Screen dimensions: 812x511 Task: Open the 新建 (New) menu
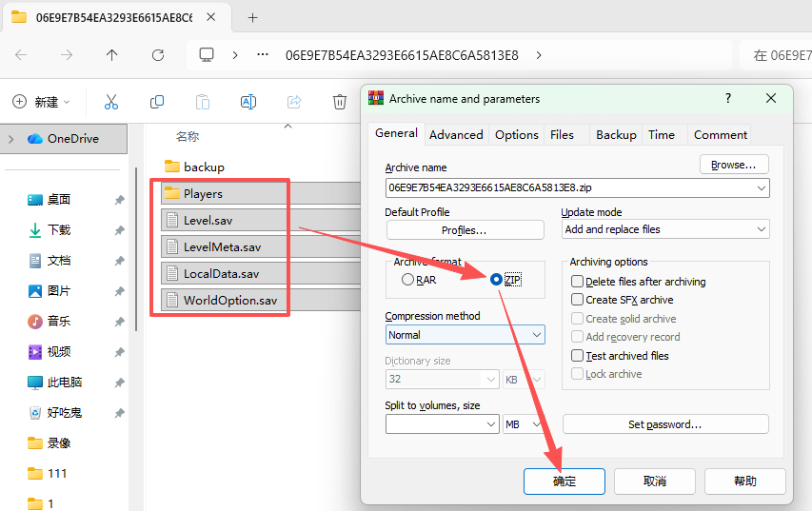pos(42,102)
